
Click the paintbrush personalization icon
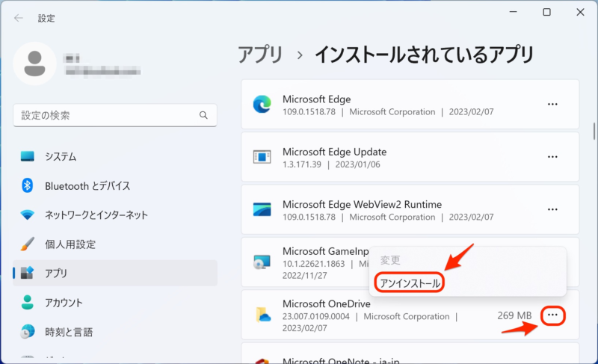tap(27, 244)
